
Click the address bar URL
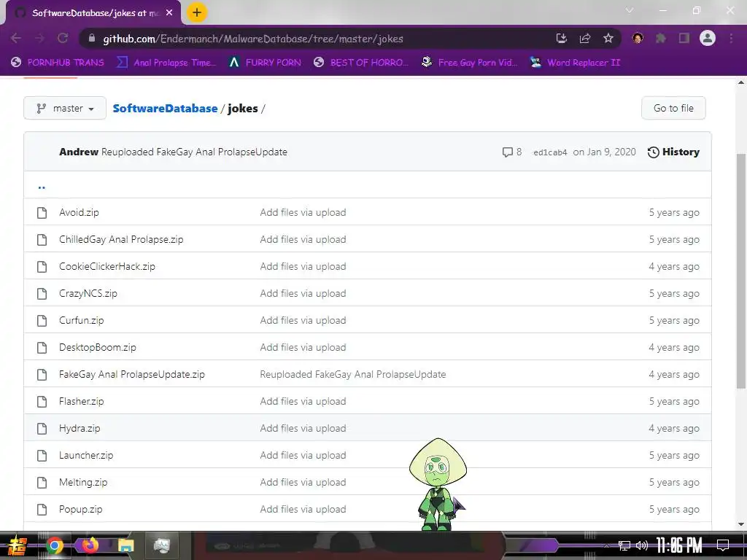point(253,39)
